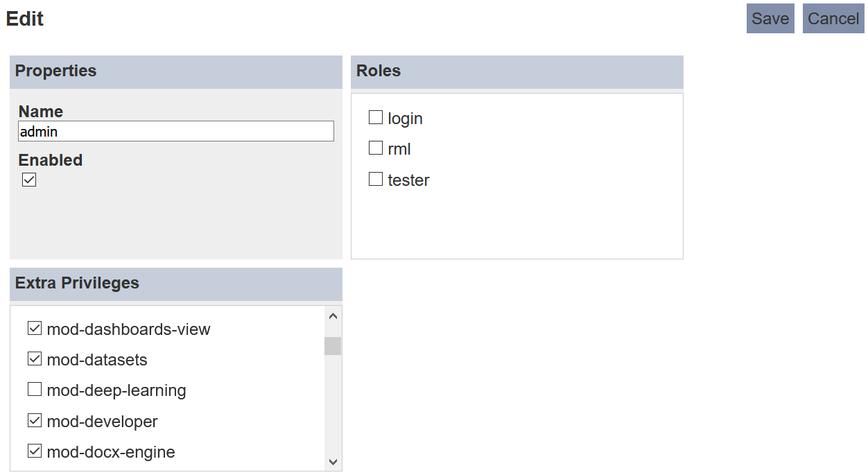Enable the mod-deep-learning privilege

(x=35, y=389)
